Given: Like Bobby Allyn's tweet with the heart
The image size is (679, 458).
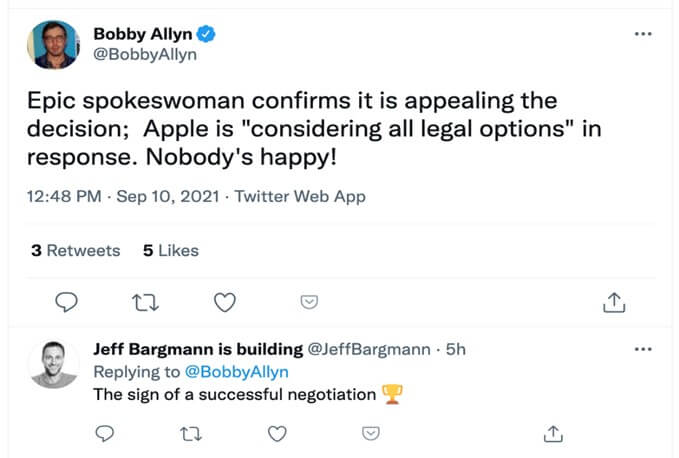Looking at the screenshot, I should pyautogui.click(x=225, y=302).
